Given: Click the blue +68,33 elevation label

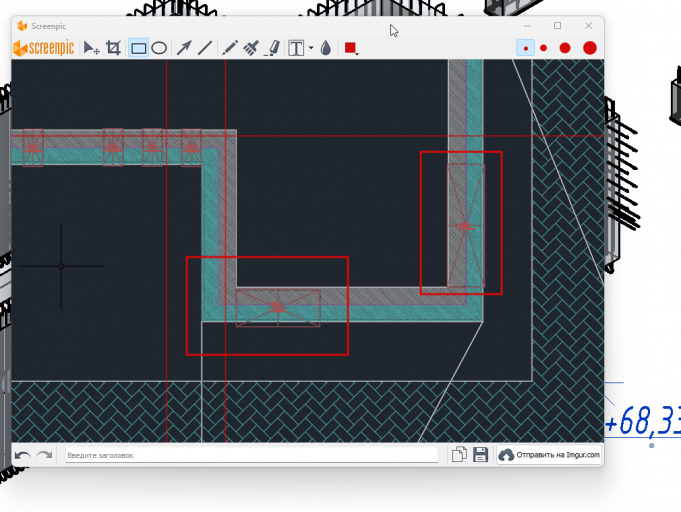Looking at the screenshot, I should click(643, 421).
